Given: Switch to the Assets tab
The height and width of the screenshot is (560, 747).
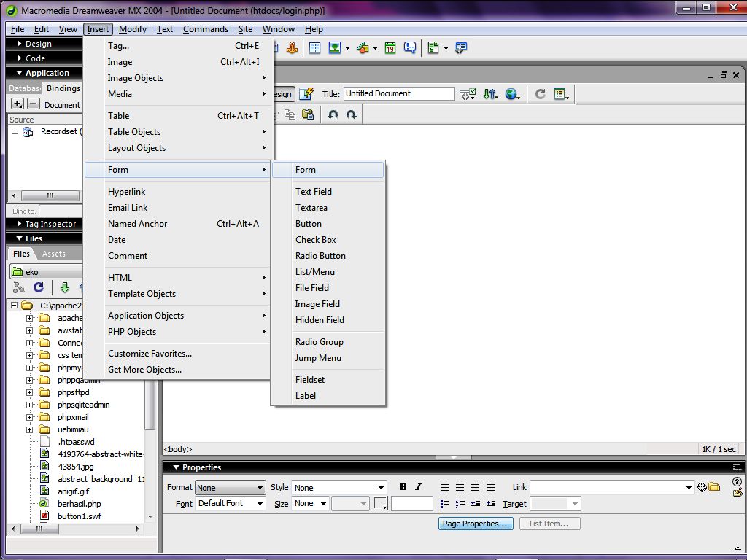Looking at the screenshot, I should [x=53, y=254].
